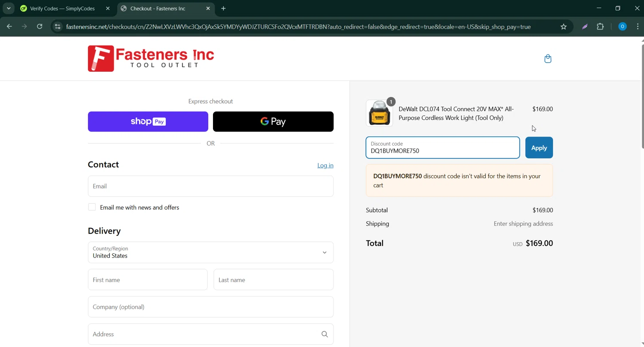Bookmark this page with the star icon

(x=564, y=27)
